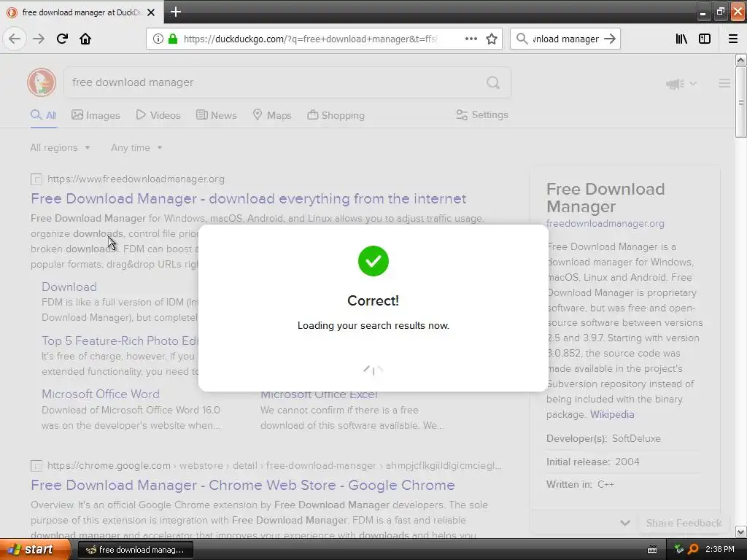The height and width of the screenshot is (560, 747).
Task: Open freedownloadmanager.org link in info panel
Action: click(x=605, y=223)
